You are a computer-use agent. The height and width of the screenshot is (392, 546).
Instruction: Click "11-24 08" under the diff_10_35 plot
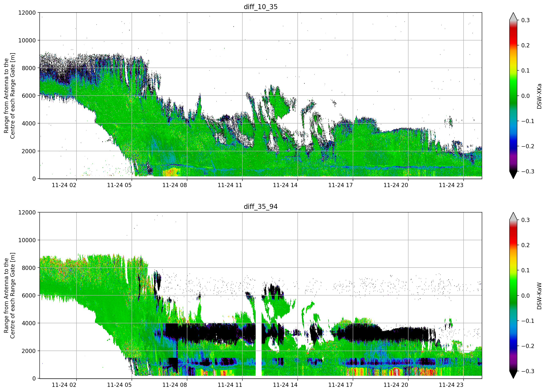(x=175, y=185)
